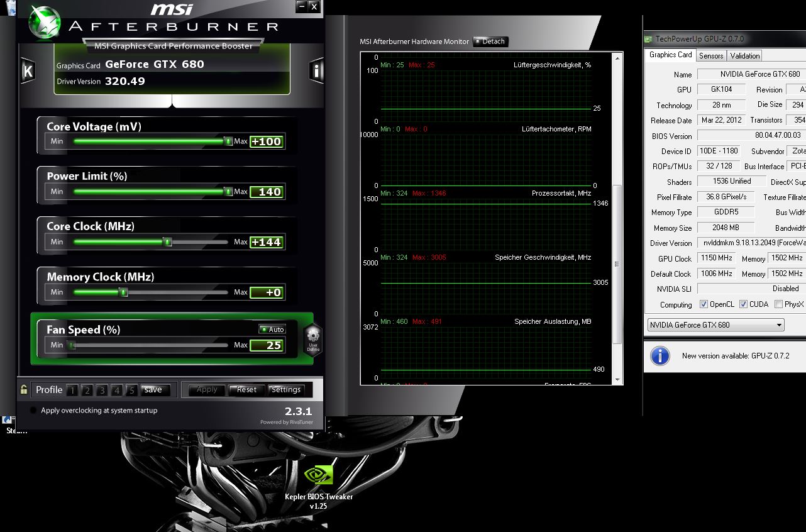Switch to the Sensors tab in GPU-Z
Image resolution: width=806 pixels, height=532 pixels.
(x=711, y=56)
